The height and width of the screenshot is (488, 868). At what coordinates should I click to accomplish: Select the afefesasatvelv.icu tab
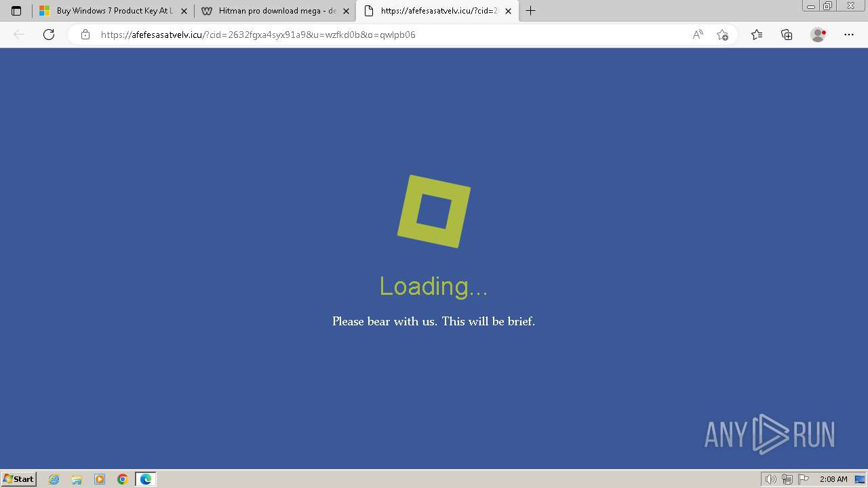point(437,11)
